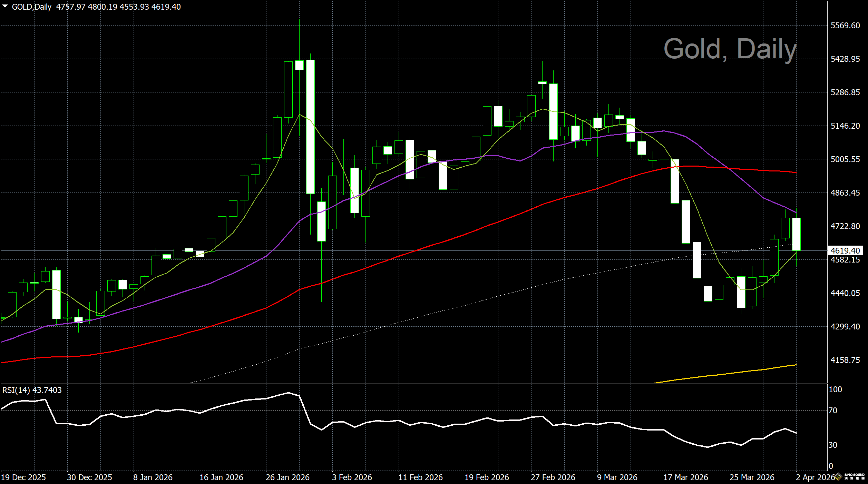Click the current price tag 4619.40

point(845,251)
